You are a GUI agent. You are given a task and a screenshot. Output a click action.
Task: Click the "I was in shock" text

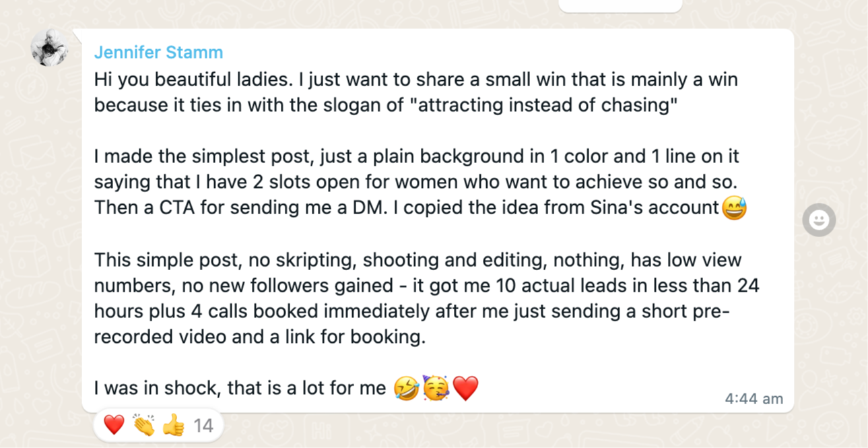coord(239,388)
